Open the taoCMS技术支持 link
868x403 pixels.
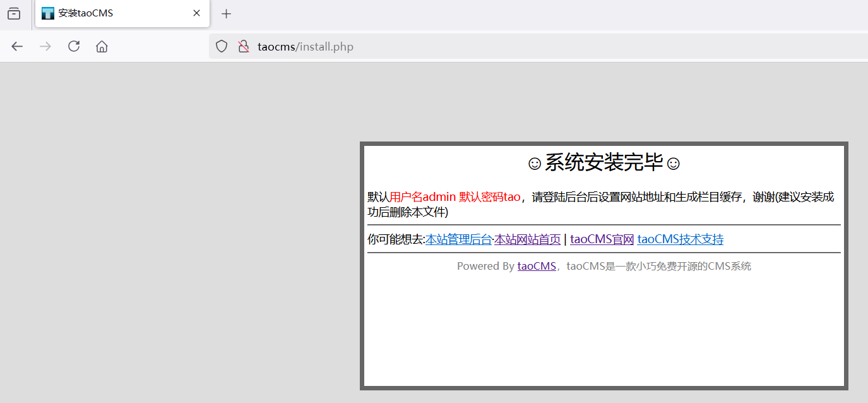681,239
